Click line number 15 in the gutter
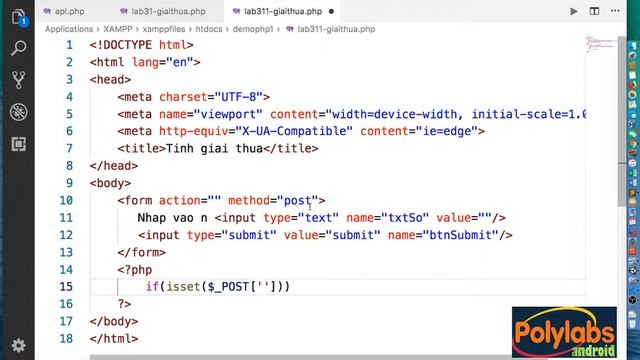The image size is (640, 360). (x=66, y=287)
